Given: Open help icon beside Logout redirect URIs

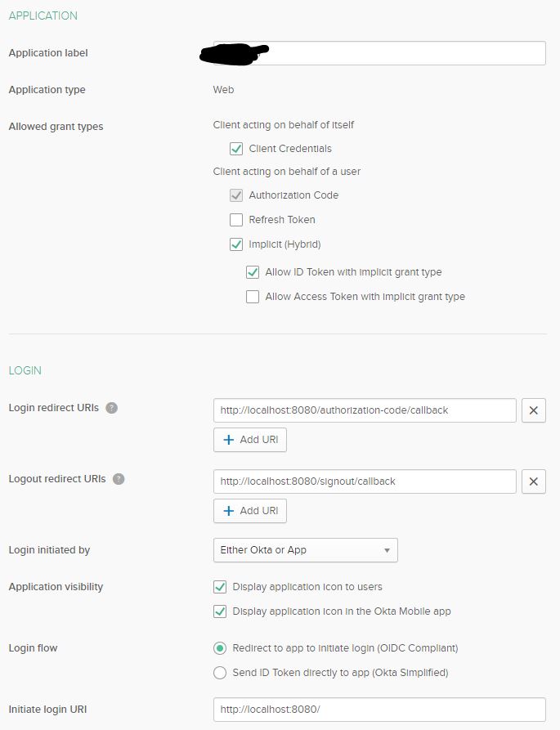Looking at the screenshot, I should point(119,479).
